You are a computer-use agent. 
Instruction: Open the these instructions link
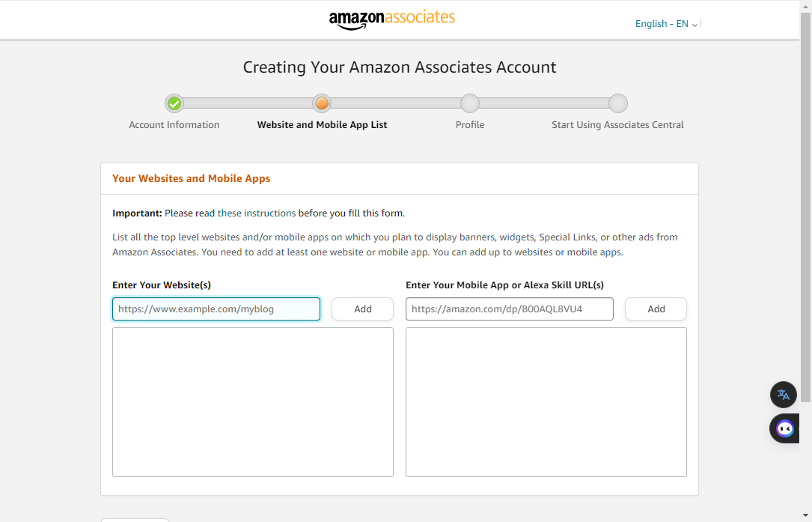coord(257,213)
